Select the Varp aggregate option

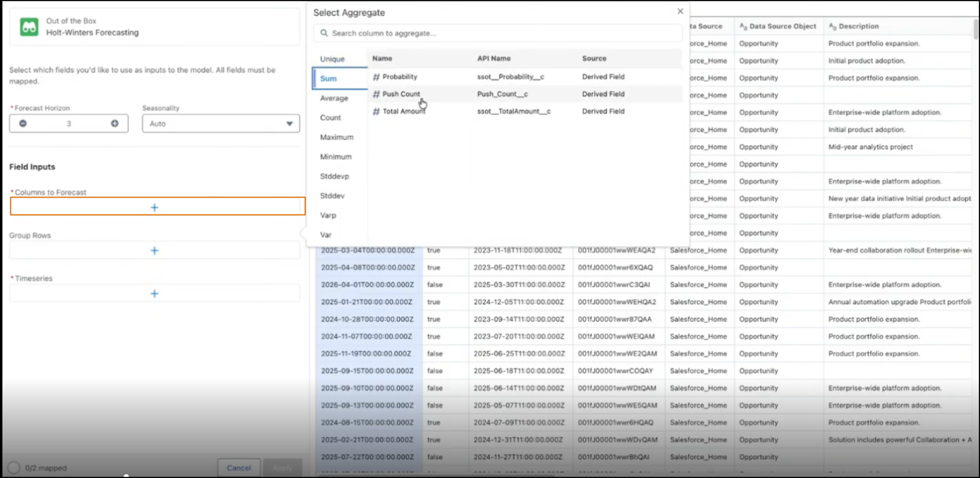click(328, 215)
